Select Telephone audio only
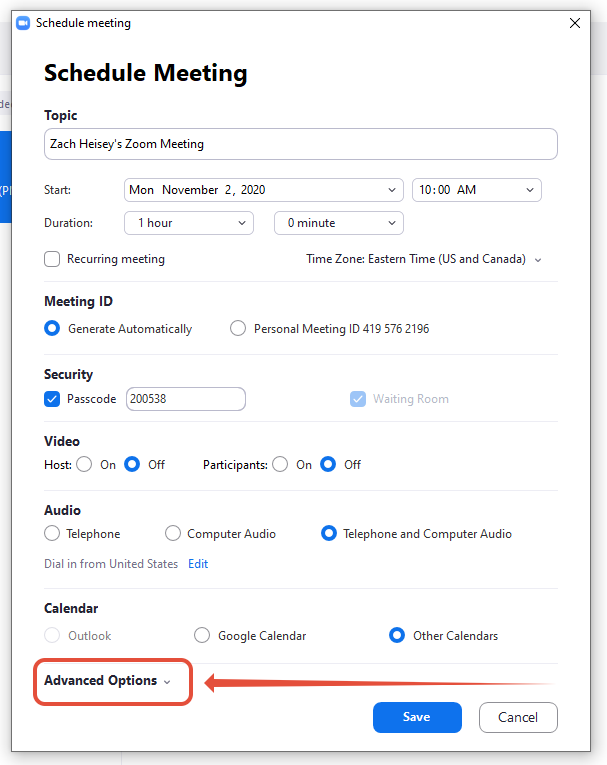Image resolution: width=607 pixels, height=765 pixels. click(x=52, y=533)
